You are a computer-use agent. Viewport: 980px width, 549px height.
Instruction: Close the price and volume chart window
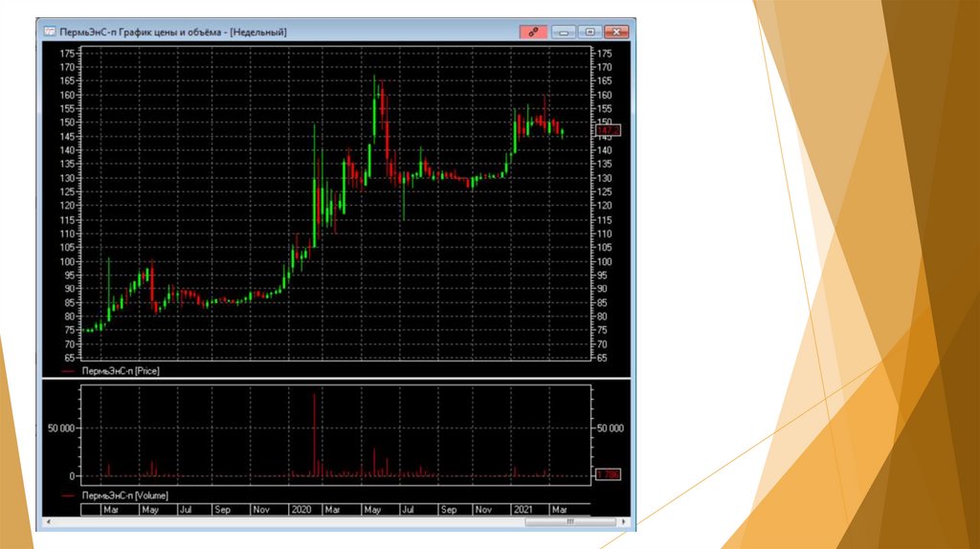pyautogui.click(x=617, y=32)
